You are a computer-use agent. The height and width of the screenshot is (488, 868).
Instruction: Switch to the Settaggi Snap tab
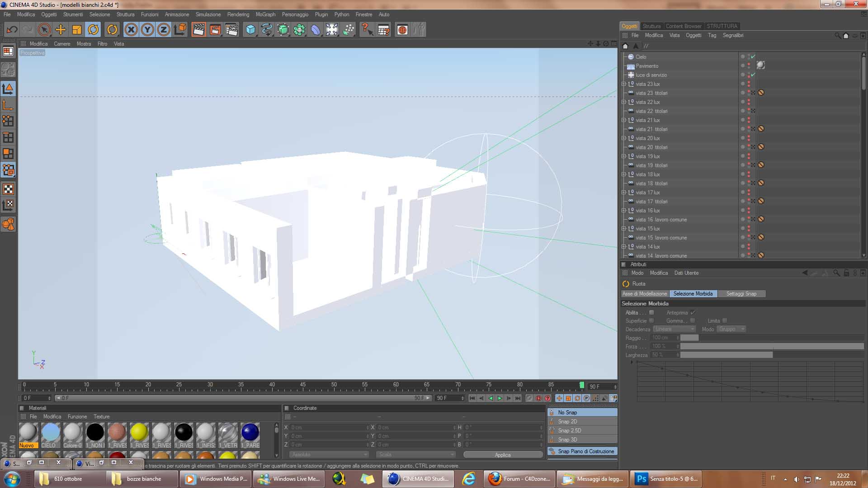[741, 294]
